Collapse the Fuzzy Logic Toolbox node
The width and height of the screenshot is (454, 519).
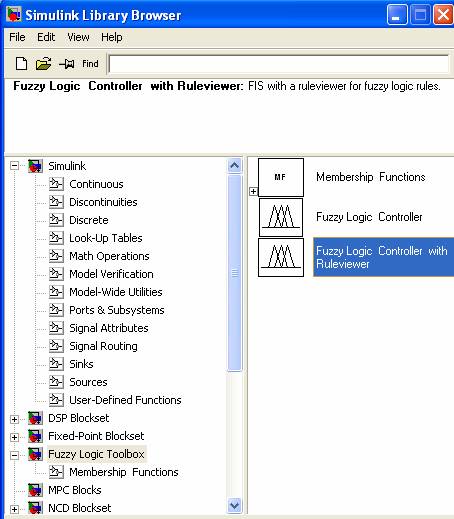pos(14,455)
